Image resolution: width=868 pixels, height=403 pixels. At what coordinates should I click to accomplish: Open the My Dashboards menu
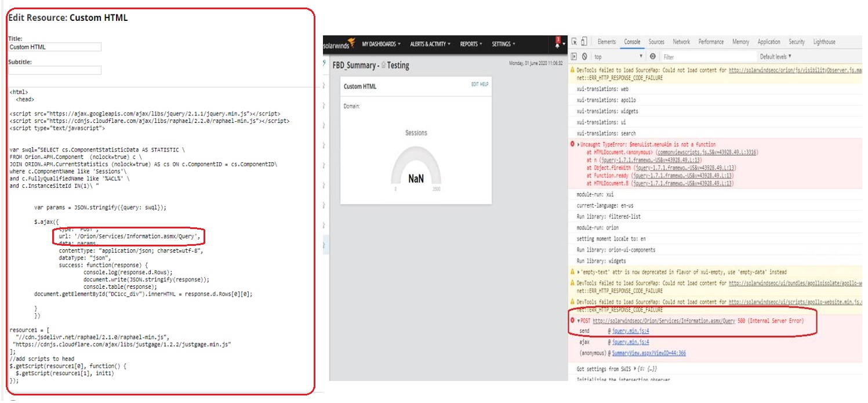pos(382,44)
